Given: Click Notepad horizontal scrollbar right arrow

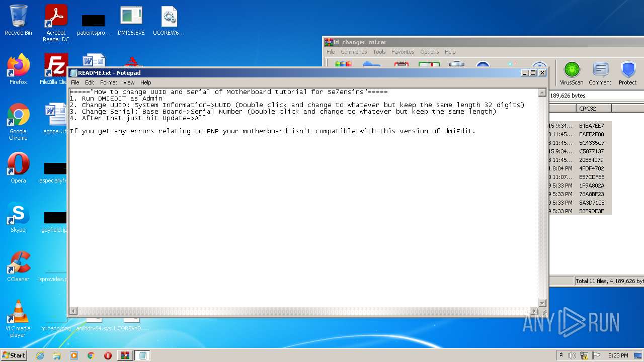Looking at the screenshot, I should click(534, 311).
